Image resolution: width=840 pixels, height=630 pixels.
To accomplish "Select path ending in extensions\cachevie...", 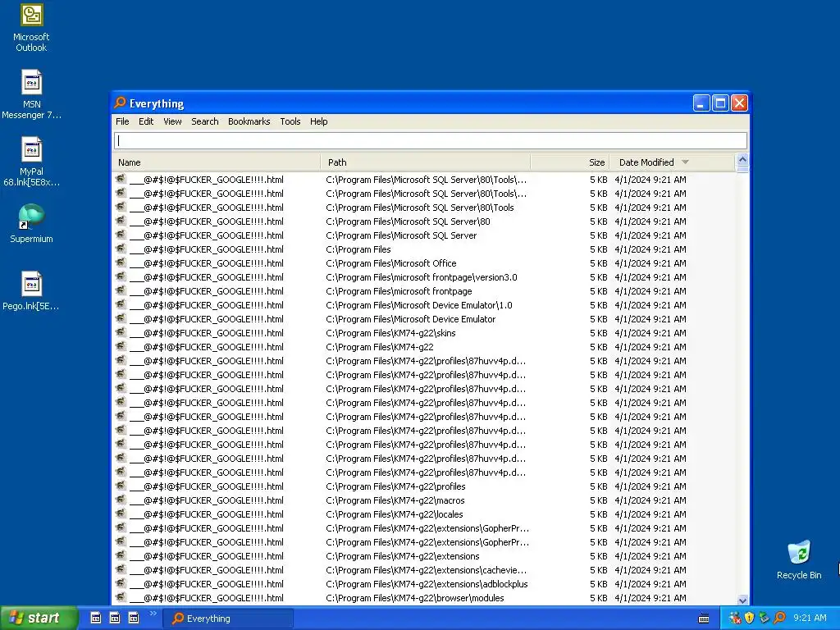I will point(426,570).
